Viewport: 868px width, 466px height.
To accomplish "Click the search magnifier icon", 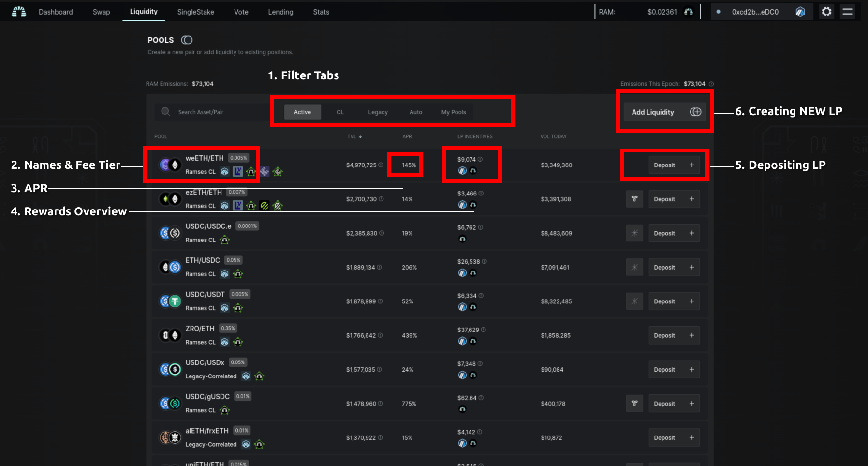I will click(165, 111).
